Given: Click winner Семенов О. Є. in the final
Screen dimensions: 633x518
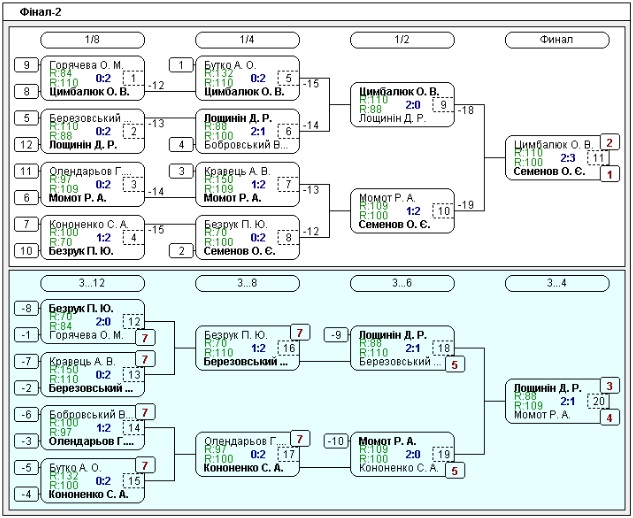Looking at the screenshot, I should pos(549,172).
